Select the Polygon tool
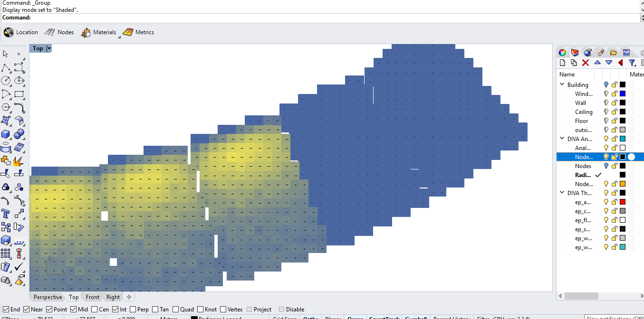This screenshot has width=644, height=319. [6, 107]
